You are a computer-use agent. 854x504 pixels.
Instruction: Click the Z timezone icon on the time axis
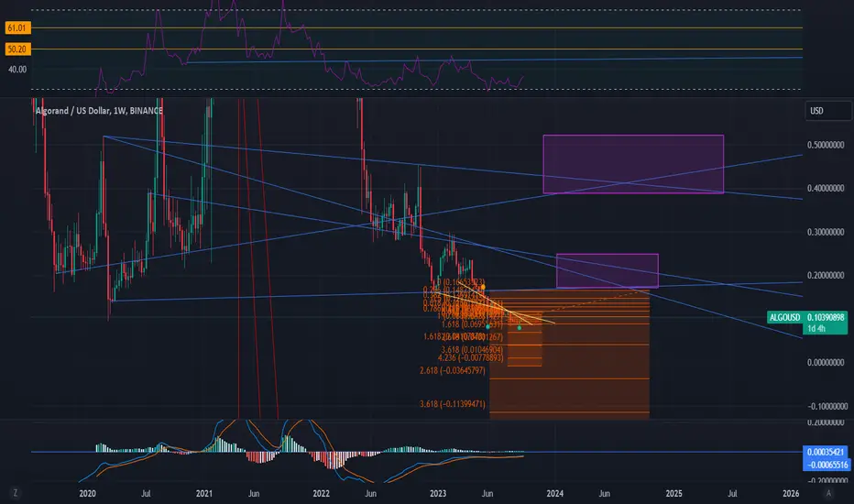click(16, 493)
